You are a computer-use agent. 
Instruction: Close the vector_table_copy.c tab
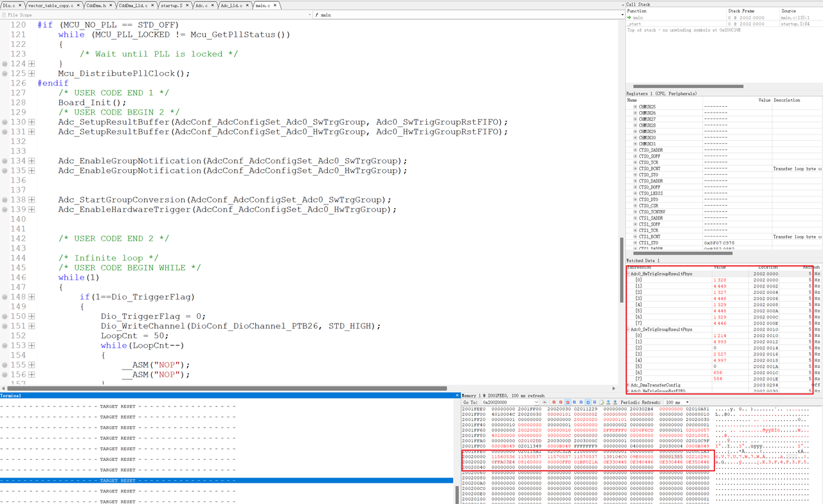pyautogui.click(x=78, y=5)
